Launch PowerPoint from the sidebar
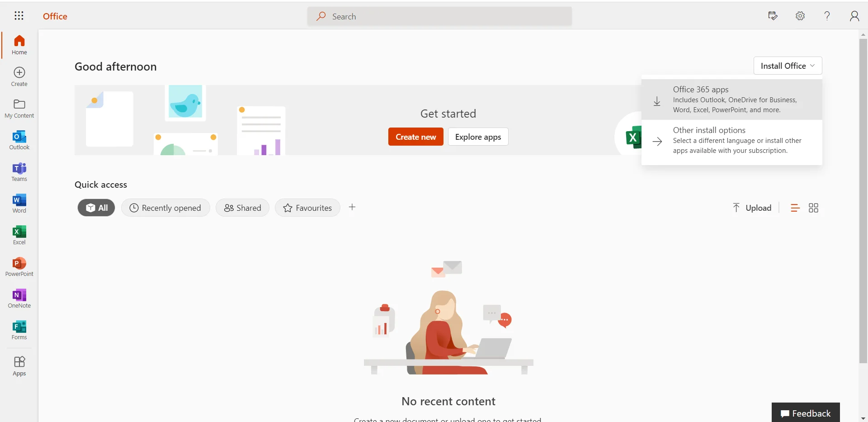The image size is (868, 422). [x=19, y=267]
